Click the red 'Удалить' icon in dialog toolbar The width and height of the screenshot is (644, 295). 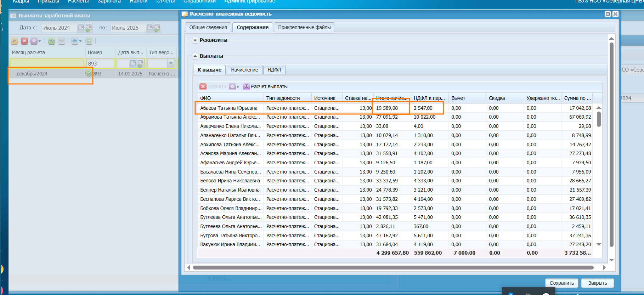pos(203,86)
